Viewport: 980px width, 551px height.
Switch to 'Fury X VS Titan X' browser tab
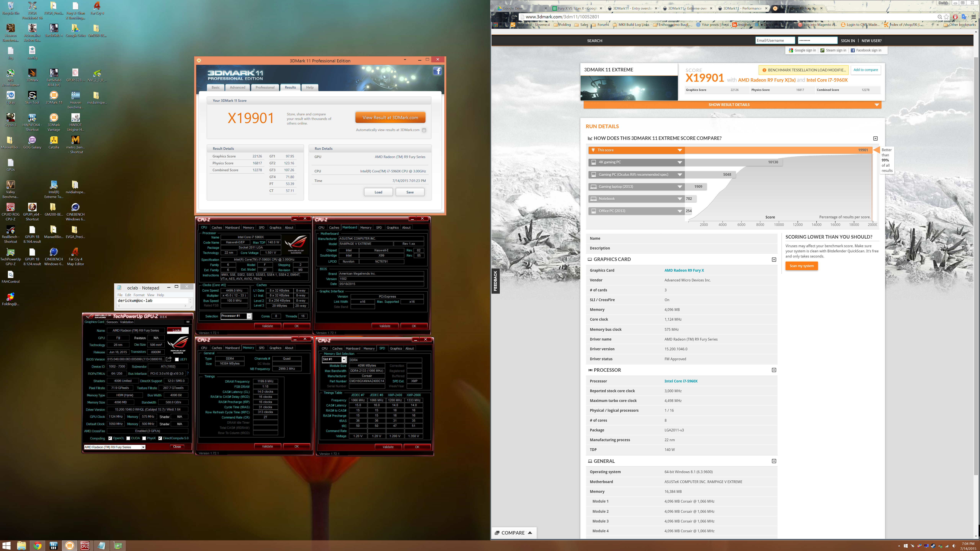coord(577,8)
